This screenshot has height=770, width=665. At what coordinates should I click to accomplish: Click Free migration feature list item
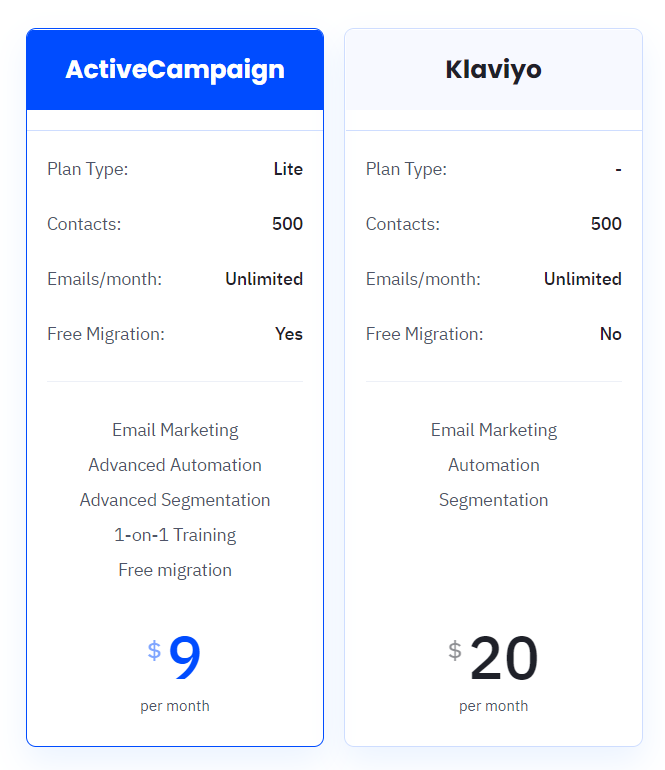pos(175,570)
